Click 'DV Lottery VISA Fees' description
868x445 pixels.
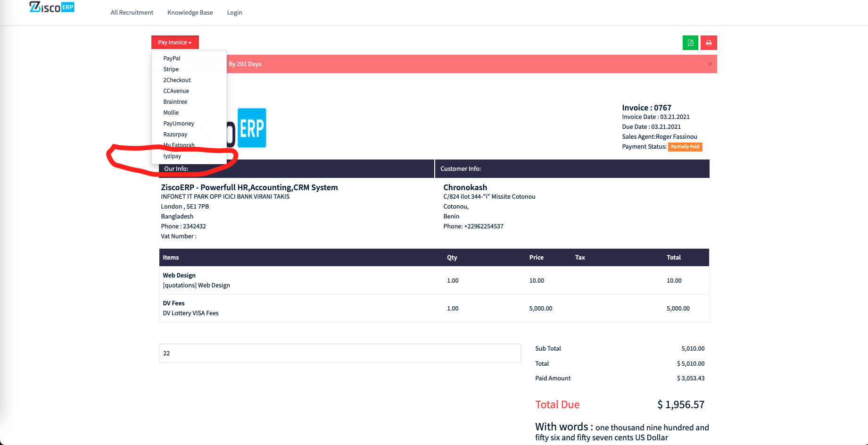[x=190, y=313]
